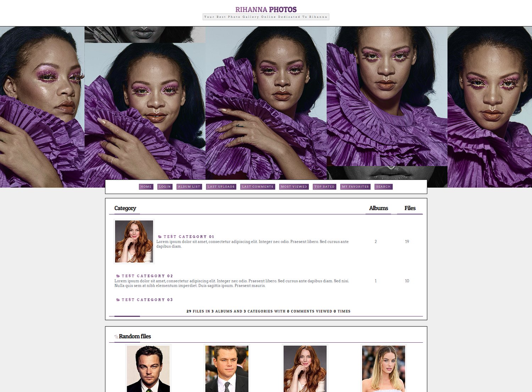
Task: Click the dice icon next to Random files
Action: (x=116, y=336)
